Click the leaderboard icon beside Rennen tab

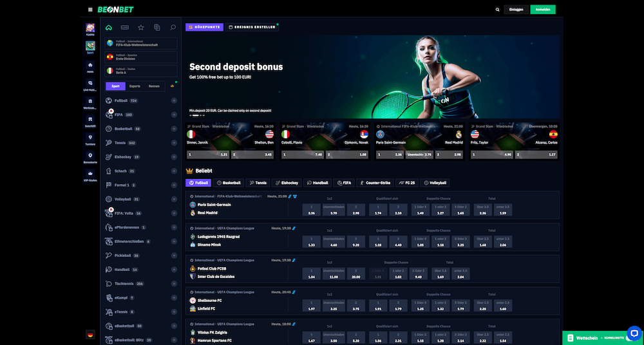[172, 86]
